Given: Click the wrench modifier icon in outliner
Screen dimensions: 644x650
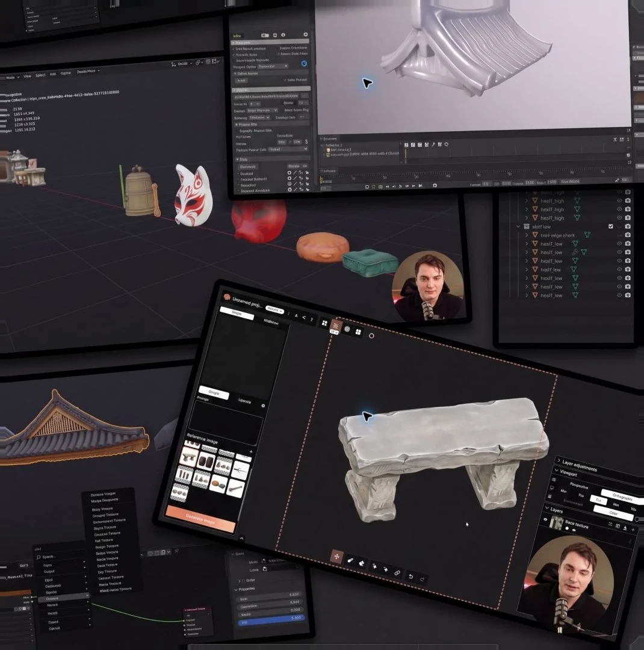Looking at the screenshot, I should point(575,252).
